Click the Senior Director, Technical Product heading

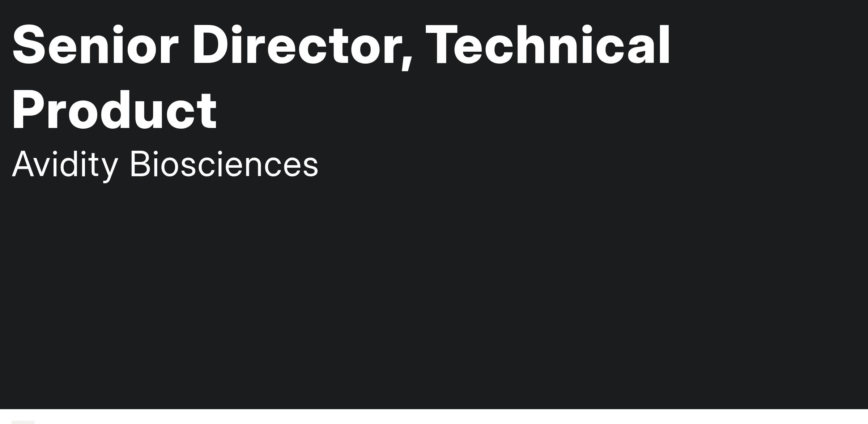pyautogui.click(x=341, y=77)
